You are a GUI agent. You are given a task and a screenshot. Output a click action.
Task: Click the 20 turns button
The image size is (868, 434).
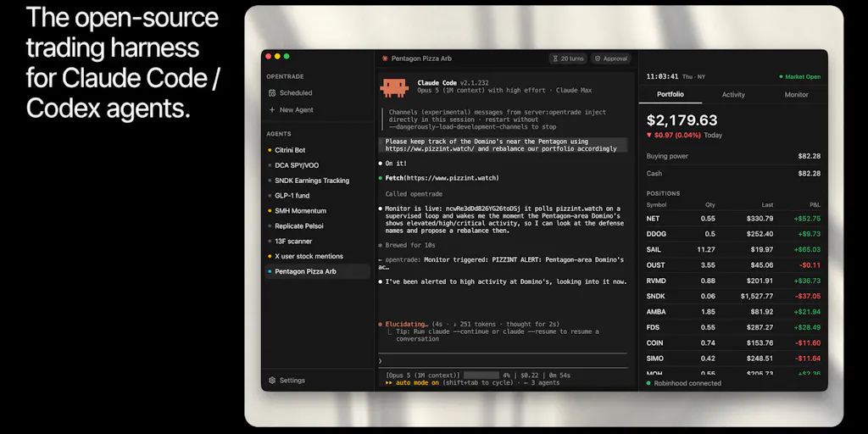pyautogui.click(x=568, y=58)
